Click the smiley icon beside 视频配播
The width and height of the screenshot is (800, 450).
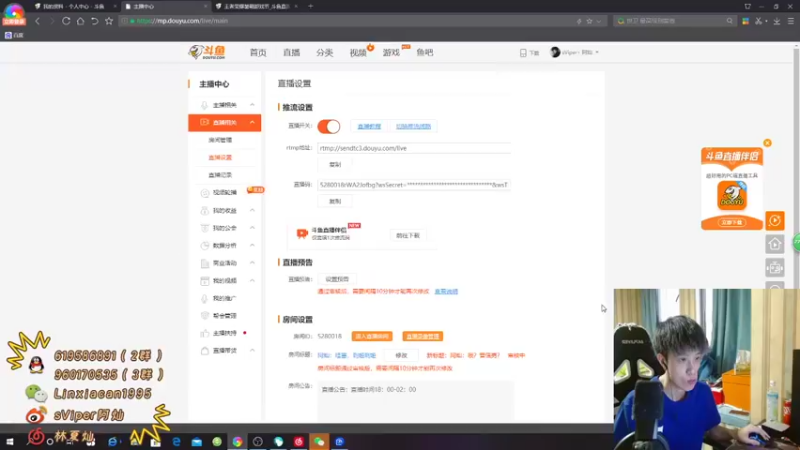[205, 193]
